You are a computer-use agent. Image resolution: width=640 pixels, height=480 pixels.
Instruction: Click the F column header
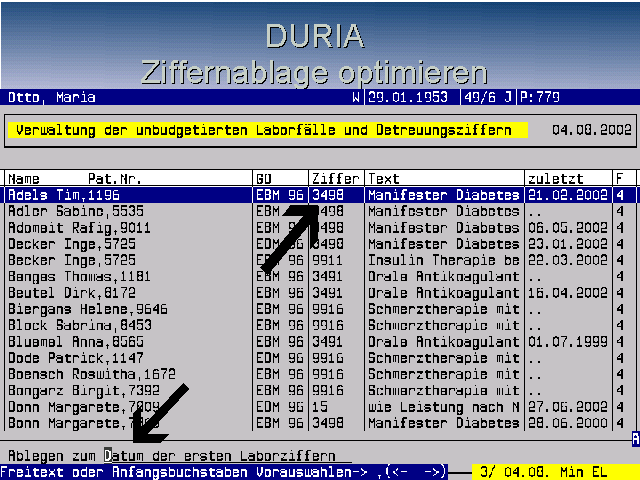coord(620,179)
